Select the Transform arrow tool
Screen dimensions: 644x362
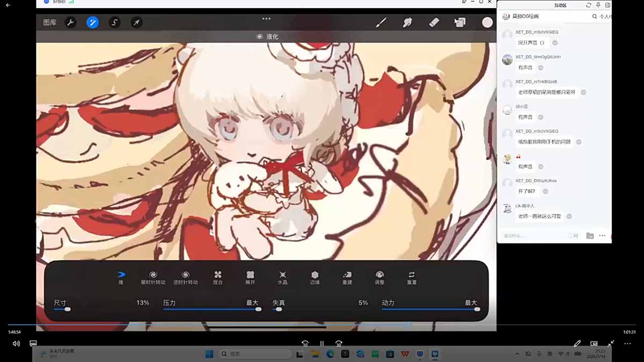(x=136, y=23)
